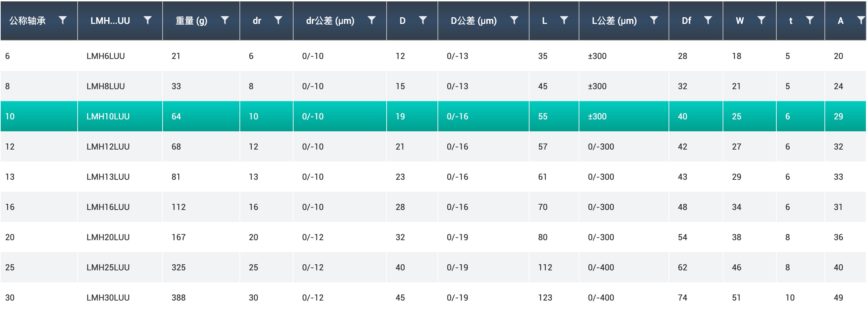Click the 重量 (g) column header label

point(191,21)
